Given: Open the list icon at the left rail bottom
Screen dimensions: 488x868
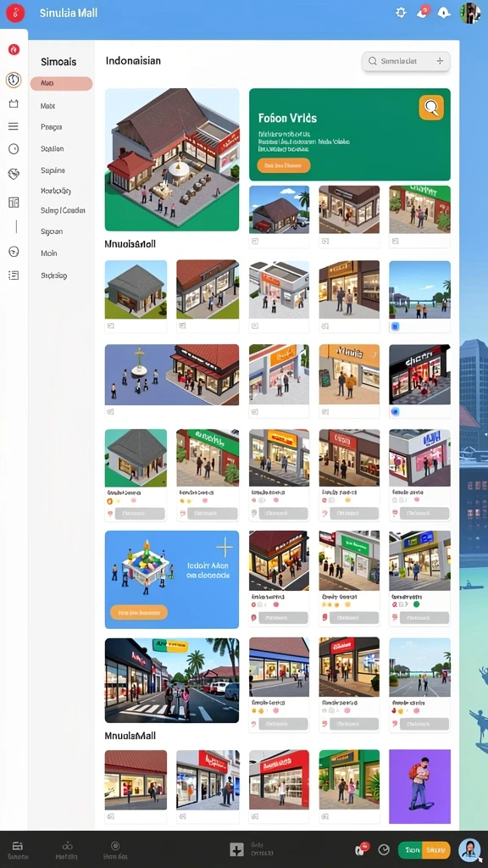Looking at the screenshot, I should pos(14,275).
